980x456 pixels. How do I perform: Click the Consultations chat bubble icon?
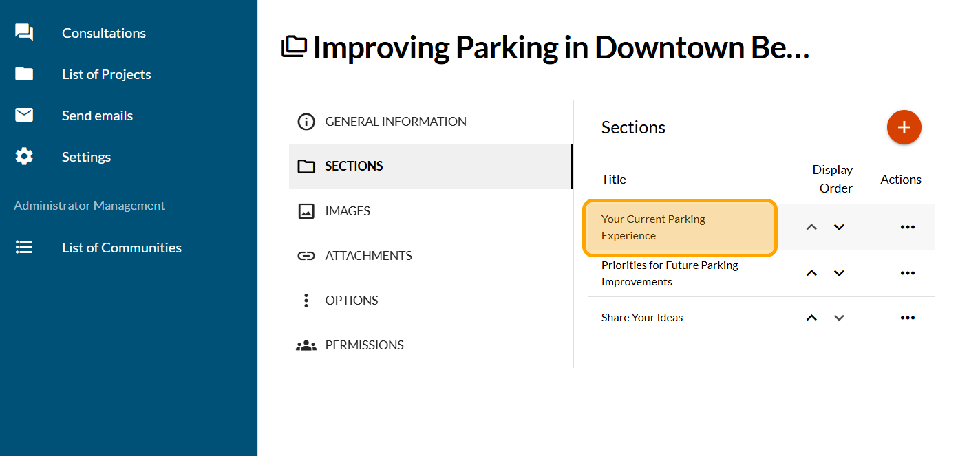tap(24, 33)
